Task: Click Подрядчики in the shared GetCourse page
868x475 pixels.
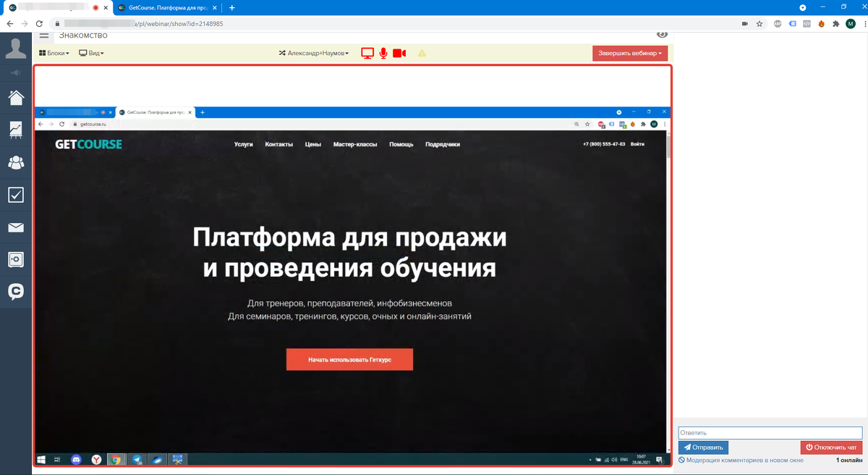Action: [x=443, y=144]
